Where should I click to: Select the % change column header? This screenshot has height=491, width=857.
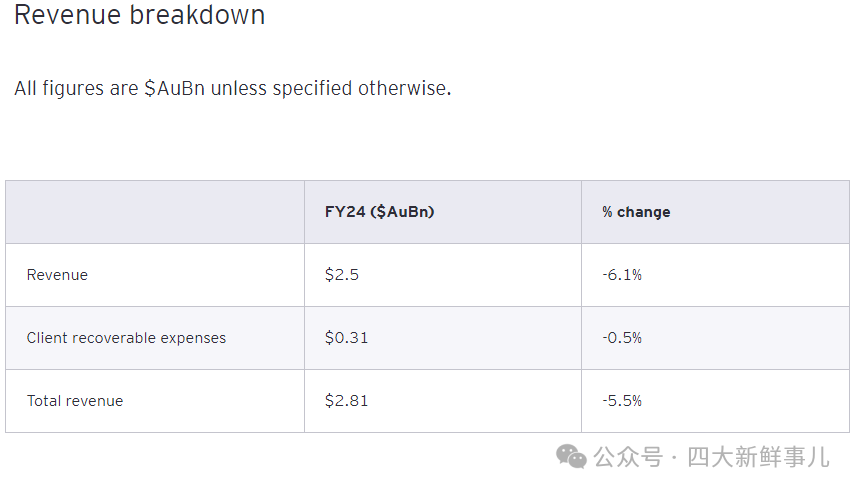point(636,212)
